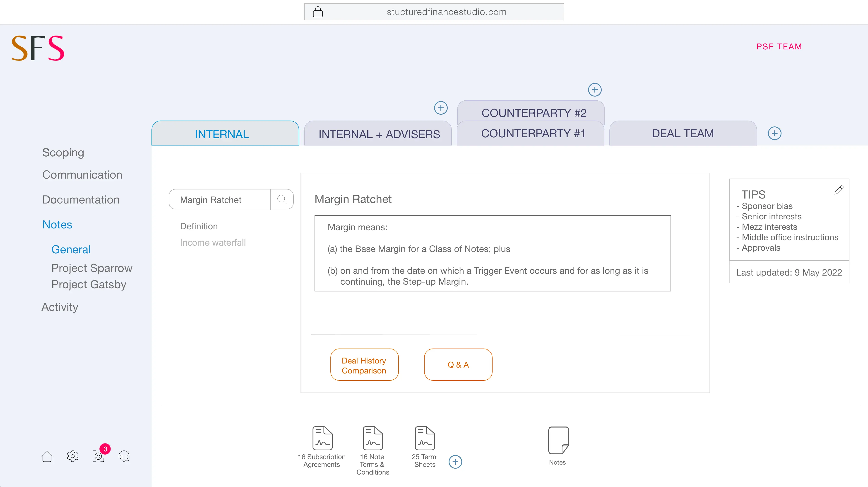This screenshot has width=868, height=487.
Task: Switch to the INTERNAL tab
Action: point(225,133)
